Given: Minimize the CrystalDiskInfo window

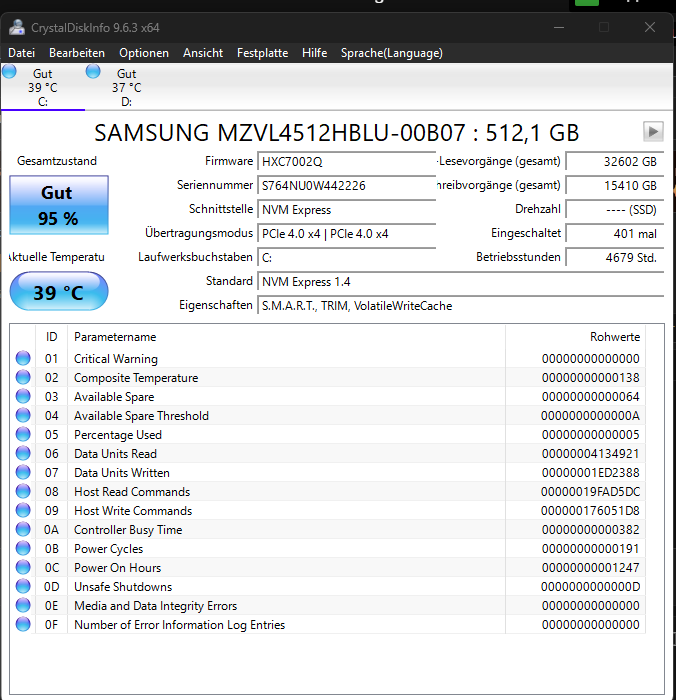Looking at the screenshot, I should [559, 28].
